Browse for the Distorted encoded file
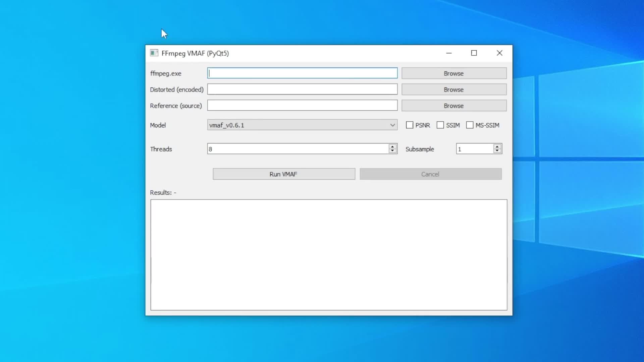 tap(454, 89)
